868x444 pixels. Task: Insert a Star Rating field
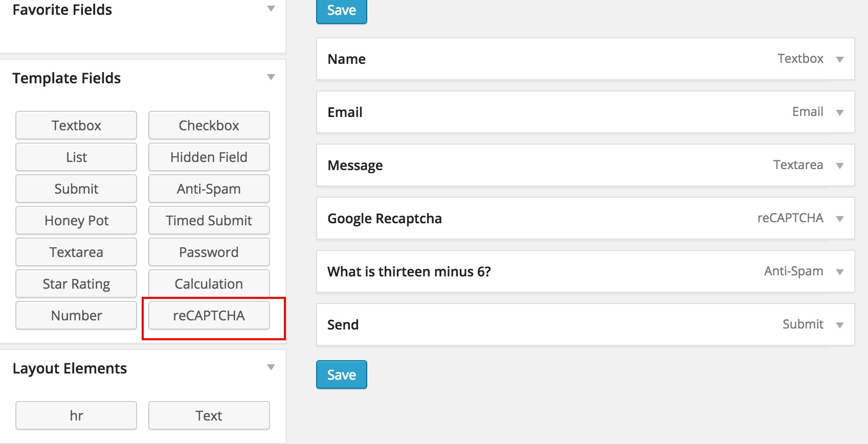point(76,284)
